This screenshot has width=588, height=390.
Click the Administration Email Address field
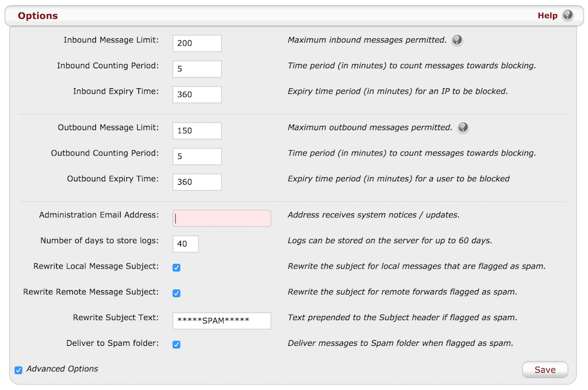(222, 218)
